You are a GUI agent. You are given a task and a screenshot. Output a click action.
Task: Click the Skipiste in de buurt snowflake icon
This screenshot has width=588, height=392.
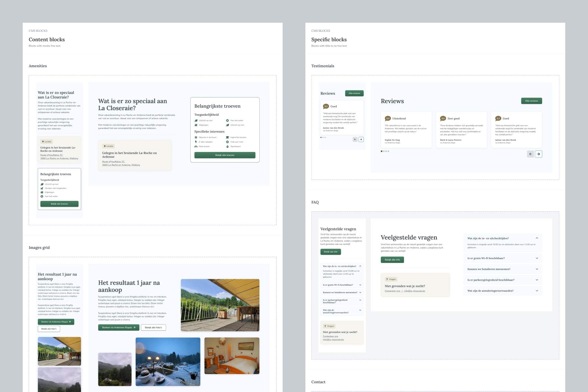click(196, 137)
